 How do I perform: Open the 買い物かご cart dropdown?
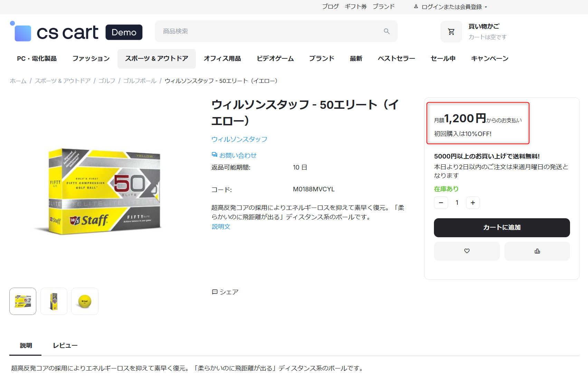(x=484, y=27)
